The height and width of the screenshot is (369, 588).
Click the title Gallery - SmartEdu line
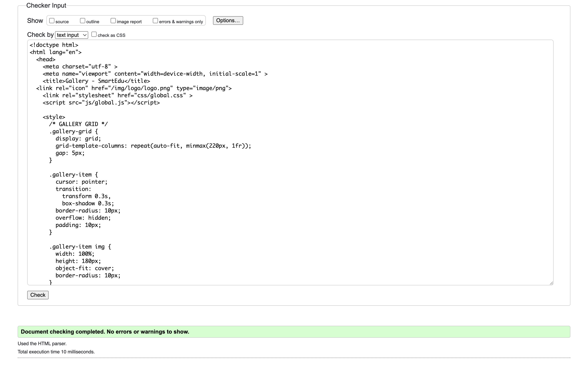pos(96,81)
